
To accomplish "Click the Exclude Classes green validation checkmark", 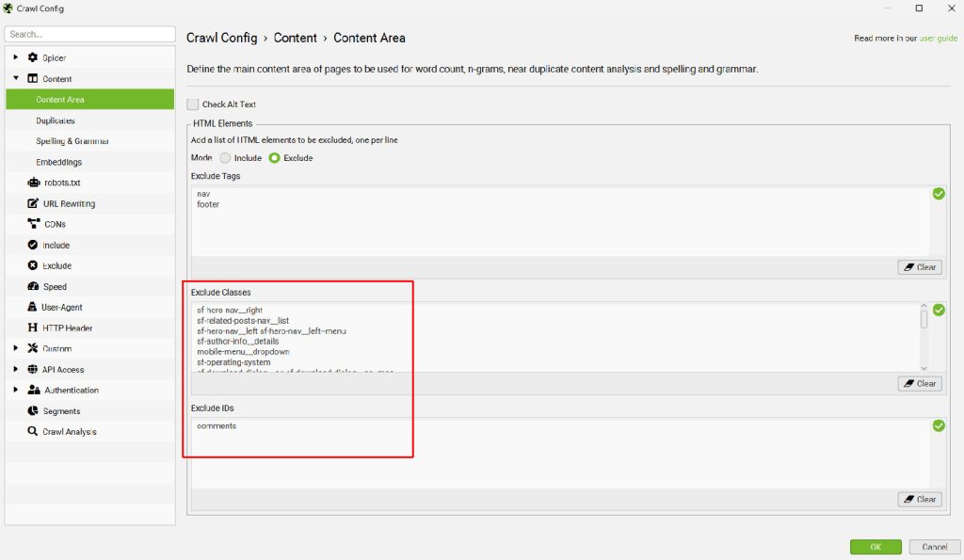I will click(x=939, y=310).
